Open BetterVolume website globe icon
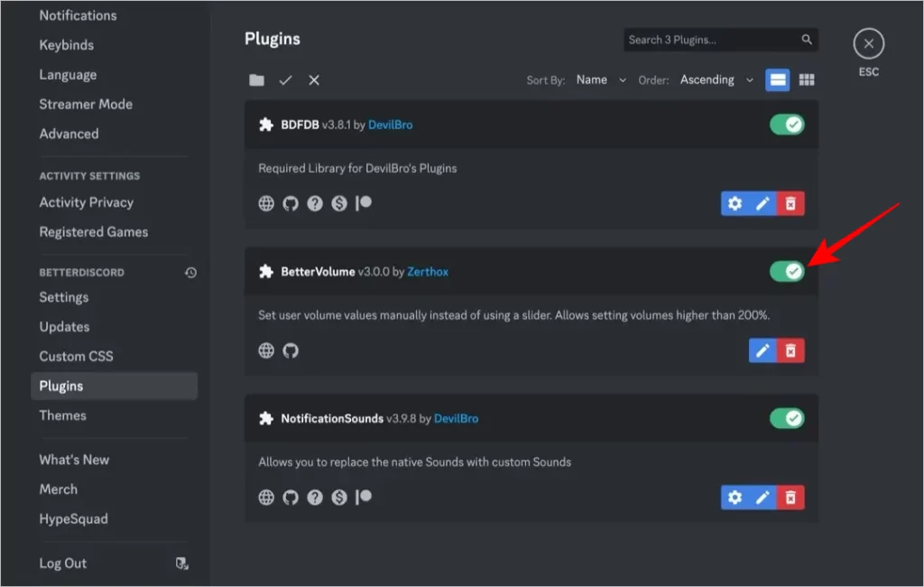This screenshot has width=924, height=587. pyautogui.click(x=266, y=350)
